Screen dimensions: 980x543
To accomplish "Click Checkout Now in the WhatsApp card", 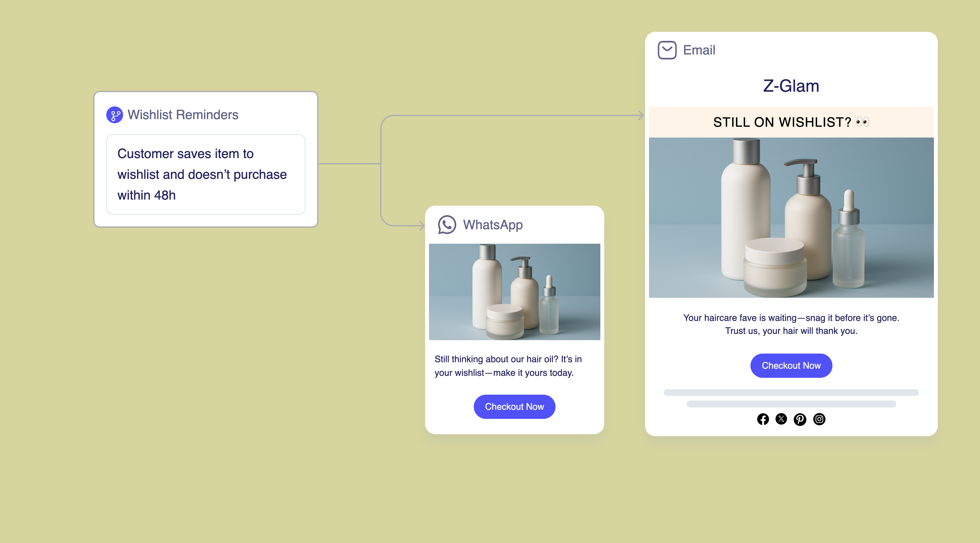I will click(514, 407).
